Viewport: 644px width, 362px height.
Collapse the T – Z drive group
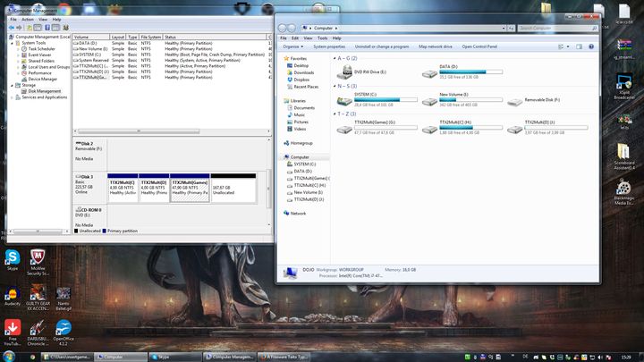[335, 114]
